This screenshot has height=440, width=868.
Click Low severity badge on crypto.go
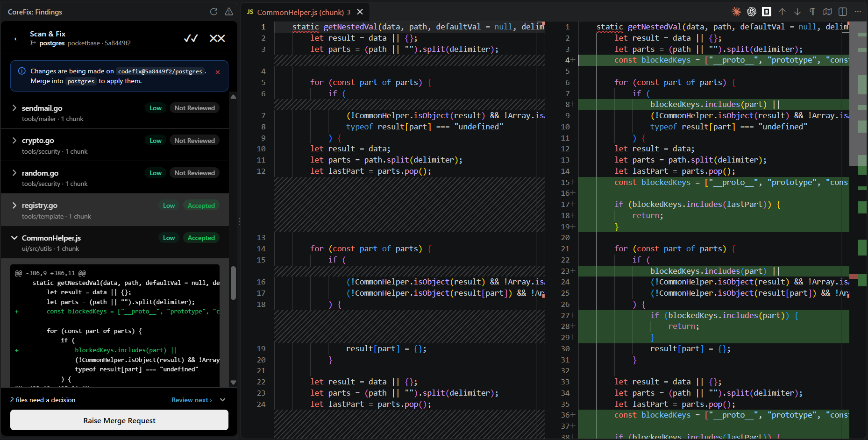point(156,141)
